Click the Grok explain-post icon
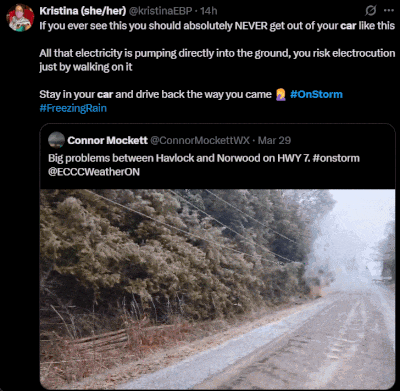400x391 pixels. pyautogui.click(x=370, y=11)
